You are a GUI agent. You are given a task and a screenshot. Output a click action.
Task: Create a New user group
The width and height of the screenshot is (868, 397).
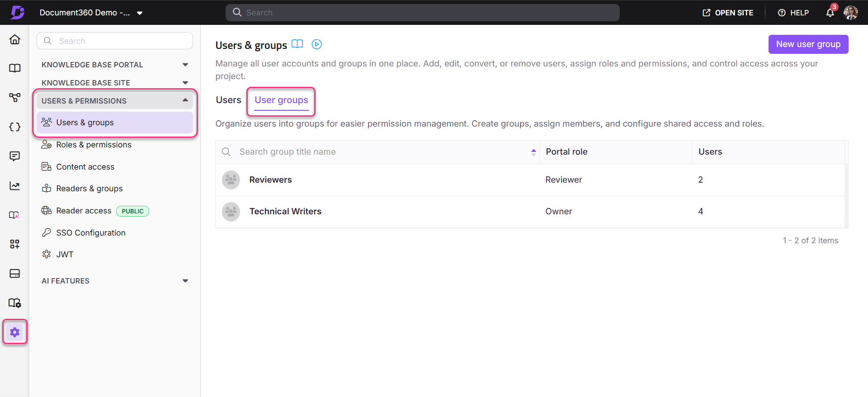(808, 44)
